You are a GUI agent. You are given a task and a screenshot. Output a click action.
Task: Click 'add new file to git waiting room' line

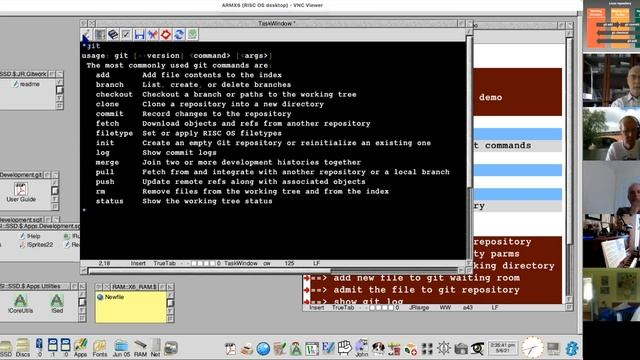pos(427,278)
